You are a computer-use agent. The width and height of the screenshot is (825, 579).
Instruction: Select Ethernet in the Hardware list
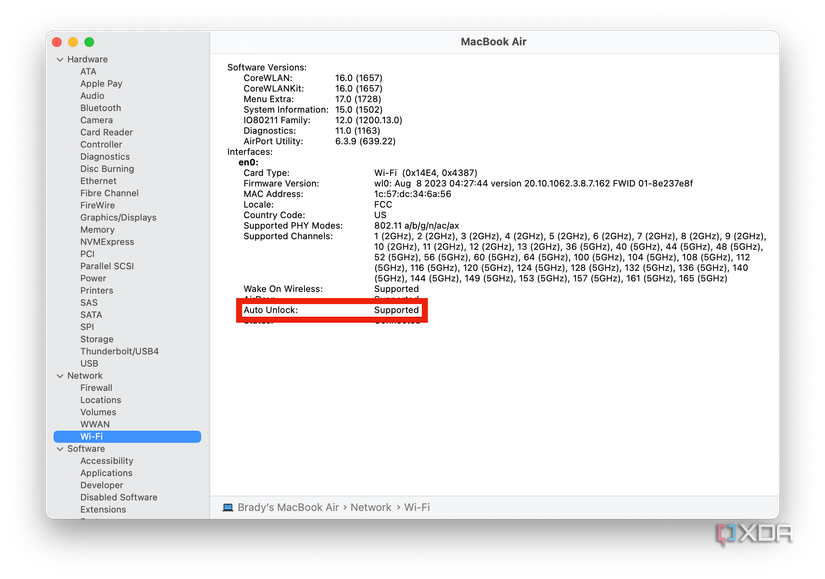pyautogui.click(x=97, y=180)
